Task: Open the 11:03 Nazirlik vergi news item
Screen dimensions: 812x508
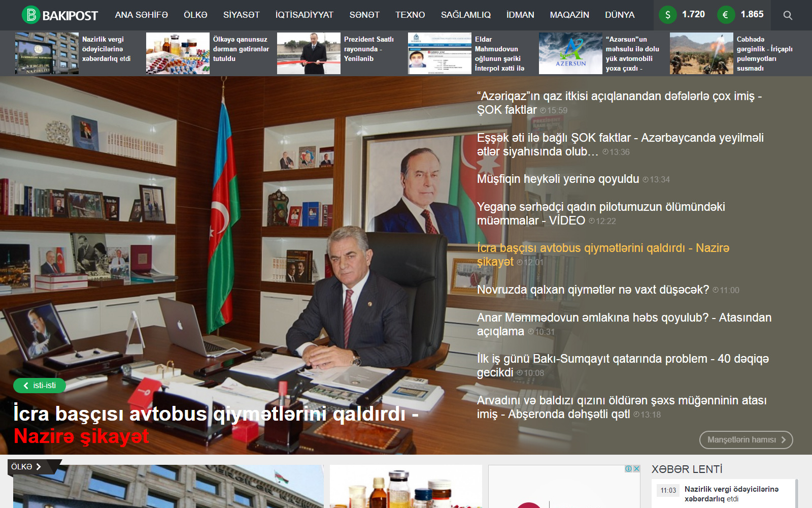Action: [731, 493]
